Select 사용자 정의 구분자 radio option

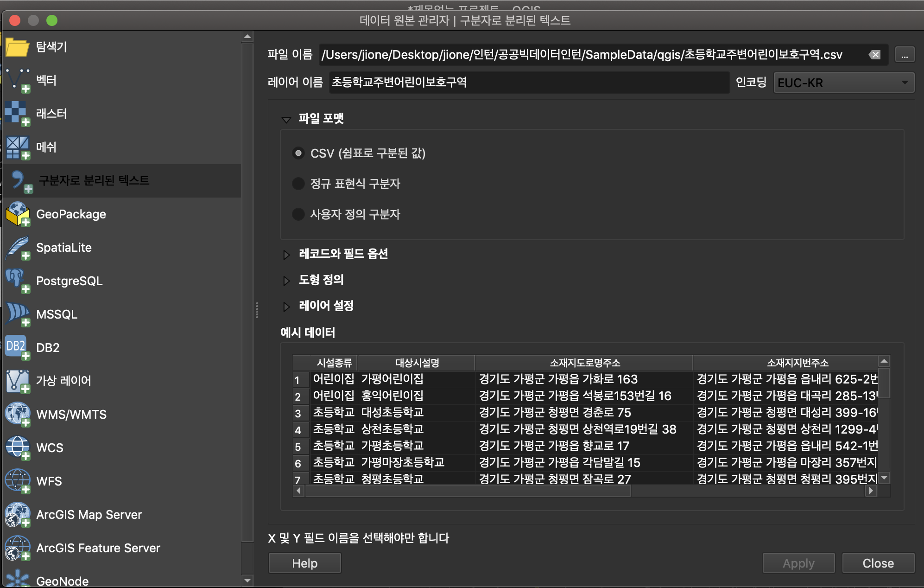tap(298, 214)
